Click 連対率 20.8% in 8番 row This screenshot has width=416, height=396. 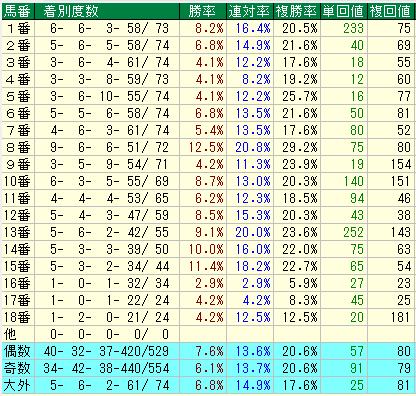pos(253,148)
